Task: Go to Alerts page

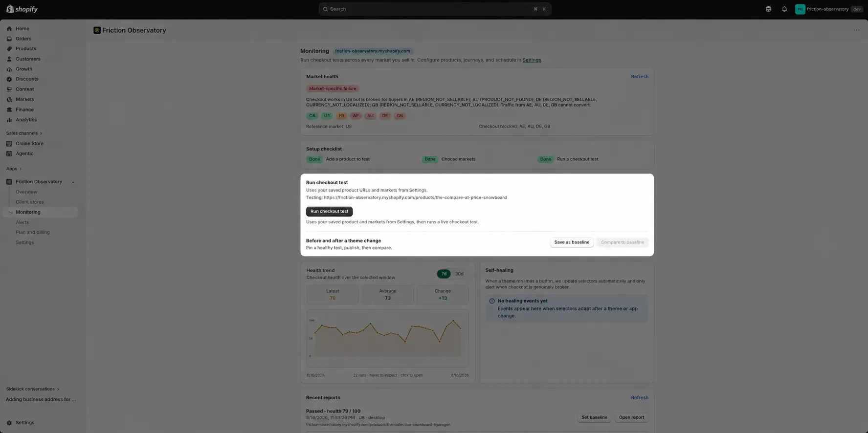Action: point(22,222)
